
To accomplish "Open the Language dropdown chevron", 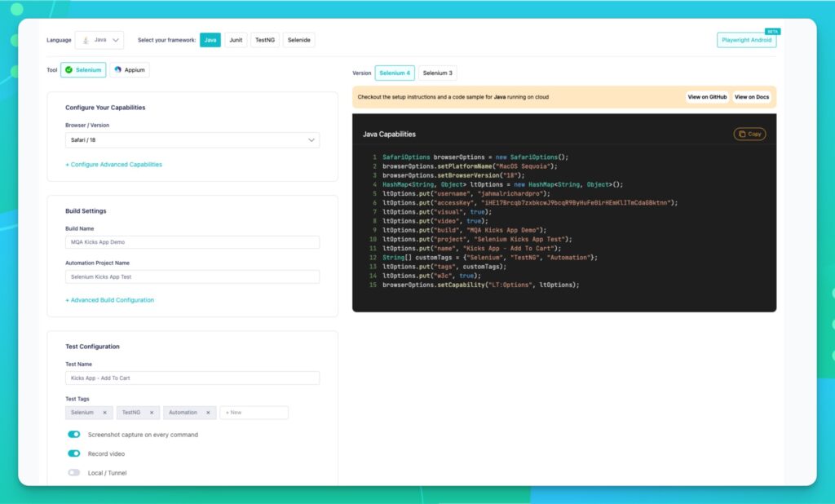I will (115, 40).
